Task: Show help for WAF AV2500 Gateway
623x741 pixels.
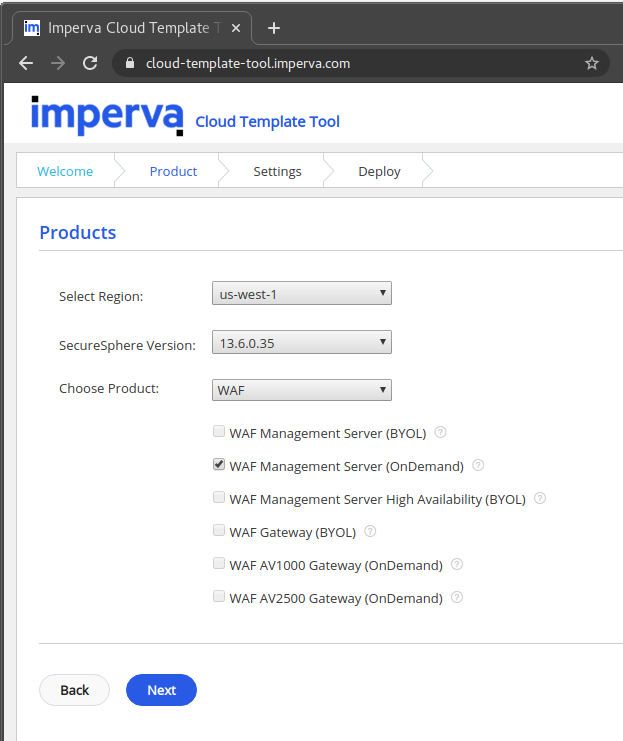Action: tap(457, 597)
